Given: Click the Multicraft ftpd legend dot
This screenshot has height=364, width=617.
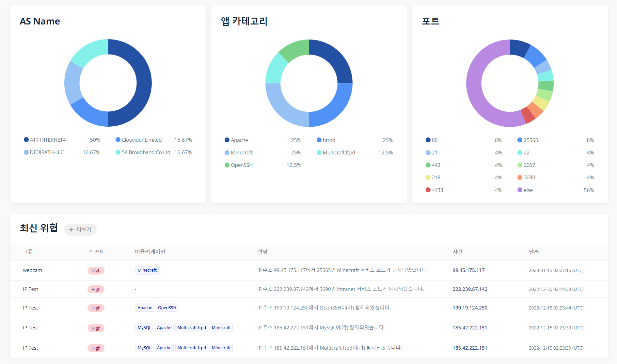Looking at the screenshot, I should point(319,152).
